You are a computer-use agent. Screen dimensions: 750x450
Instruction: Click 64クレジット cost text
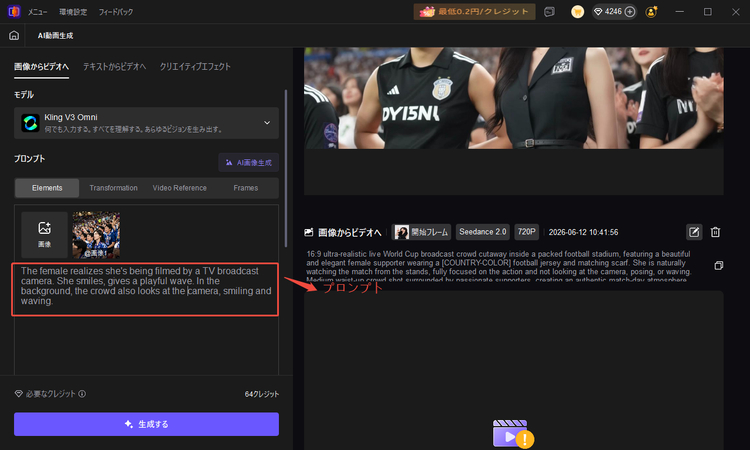tap(262, 394)
